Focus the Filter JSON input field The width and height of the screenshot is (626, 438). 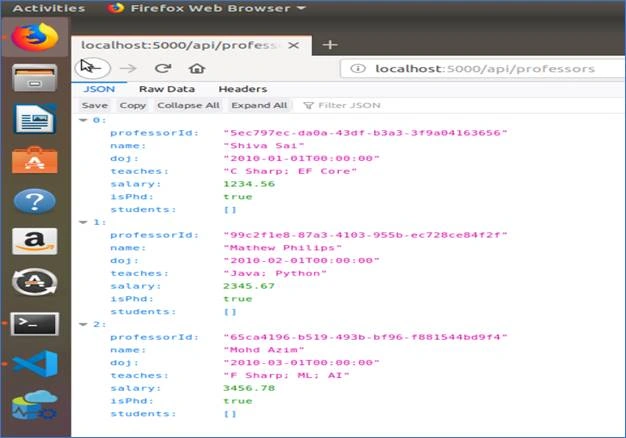(349, 105)
